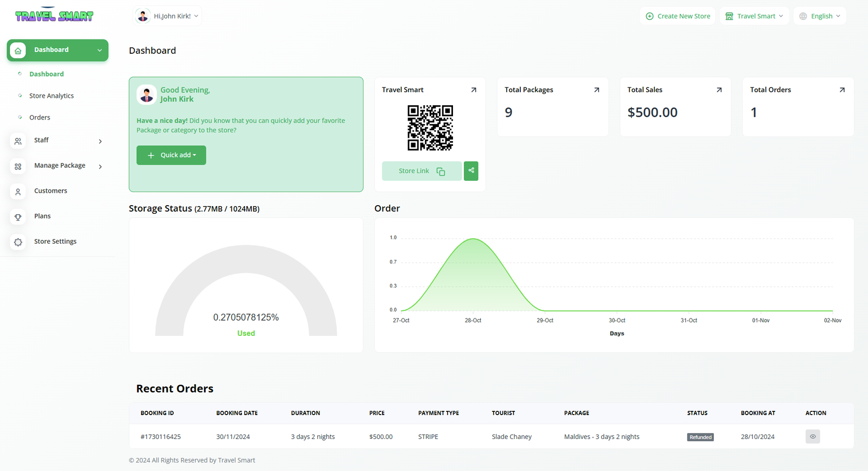Click the globe language icon
868x471 pixels.
803,16
